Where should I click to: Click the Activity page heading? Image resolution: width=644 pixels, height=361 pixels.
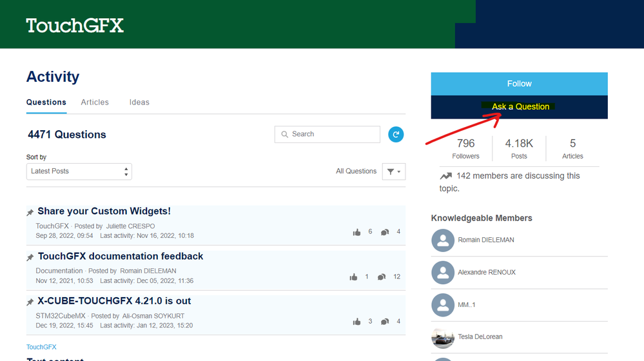(x=53, y=77)
